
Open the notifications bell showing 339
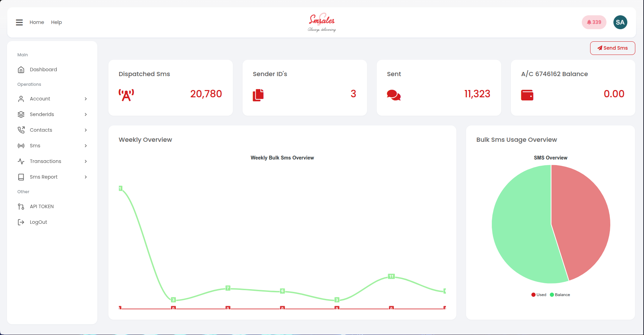pyautogui.click(x=594, y=22)
